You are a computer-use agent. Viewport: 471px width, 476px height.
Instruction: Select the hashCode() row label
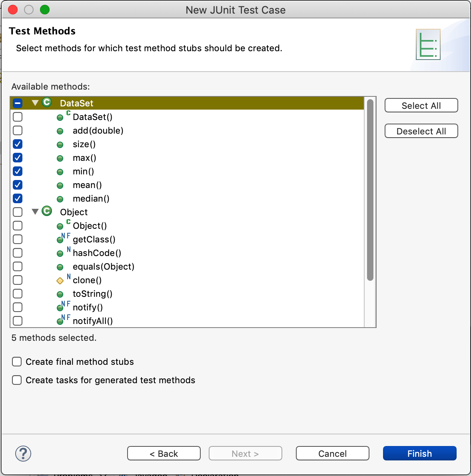point(97,253)
